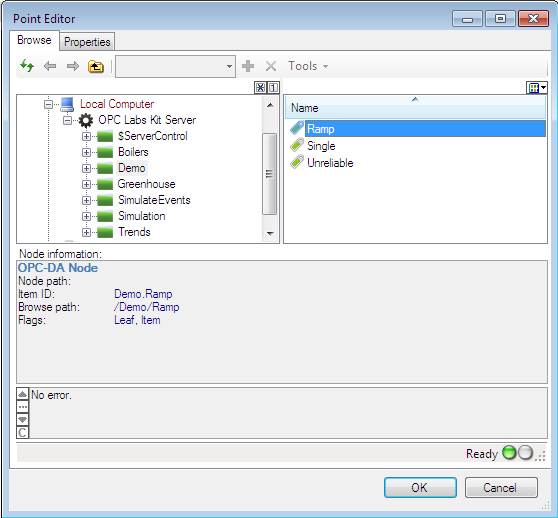The width and height of the screenshot is (558, 518).
Task: Click the Cancel button
Action: coord(501,487)
